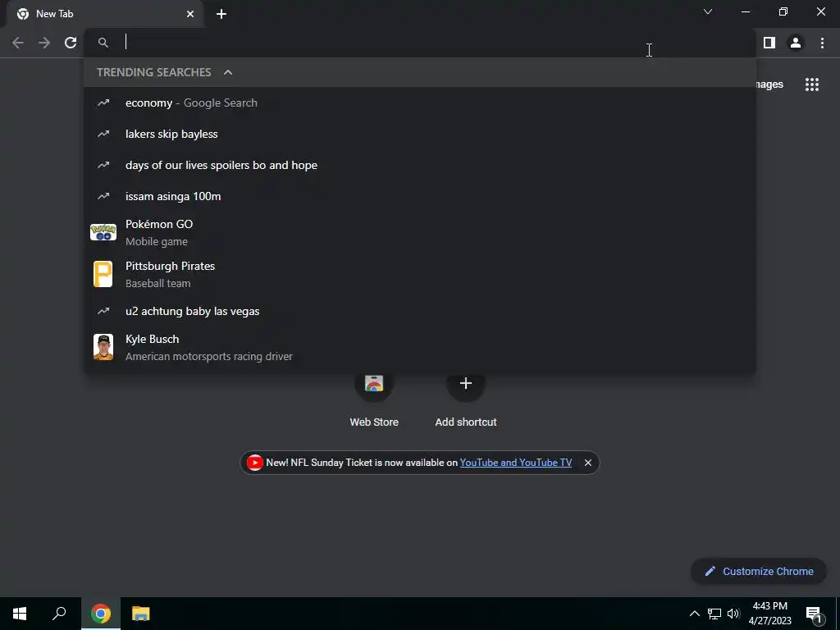The height and width of the screenshot is (630, 840).
Task: Pick the Pittsburgh Pirates suggestion
Action: coord(420,274)
